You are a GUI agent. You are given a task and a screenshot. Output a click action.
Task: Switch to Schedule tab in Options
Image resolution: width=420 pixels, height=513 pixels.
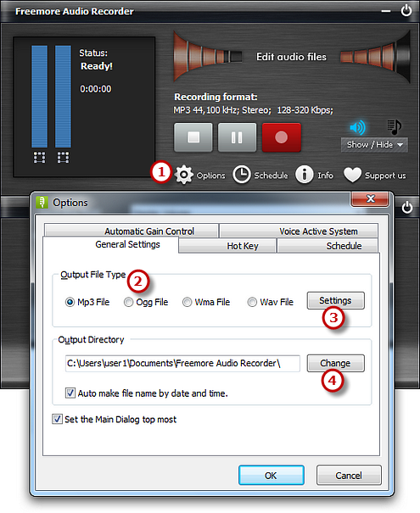point(328,246)
